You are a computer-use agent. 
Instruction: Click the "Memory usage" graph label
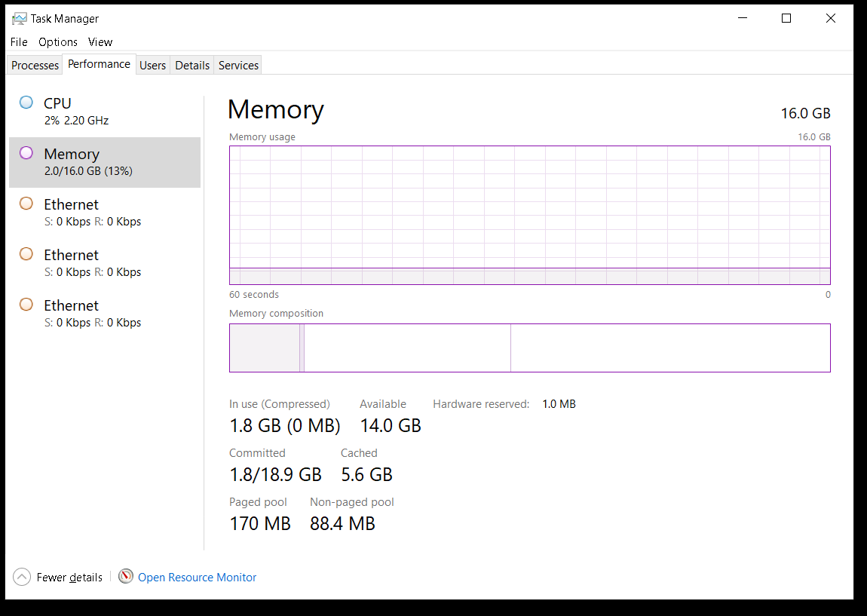(262, 137)
